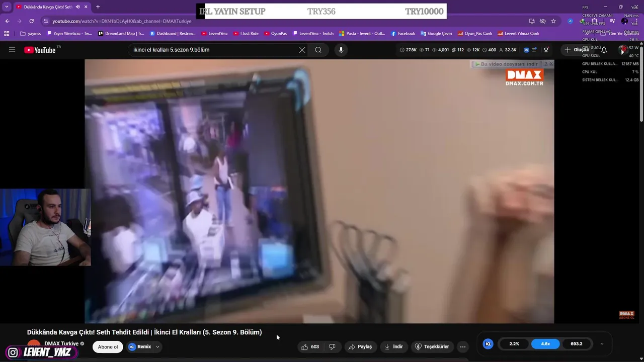Open the YouTube account avatar menu
Screen dimensions: 644x362
pyautogui.click(x=624, y=50)
